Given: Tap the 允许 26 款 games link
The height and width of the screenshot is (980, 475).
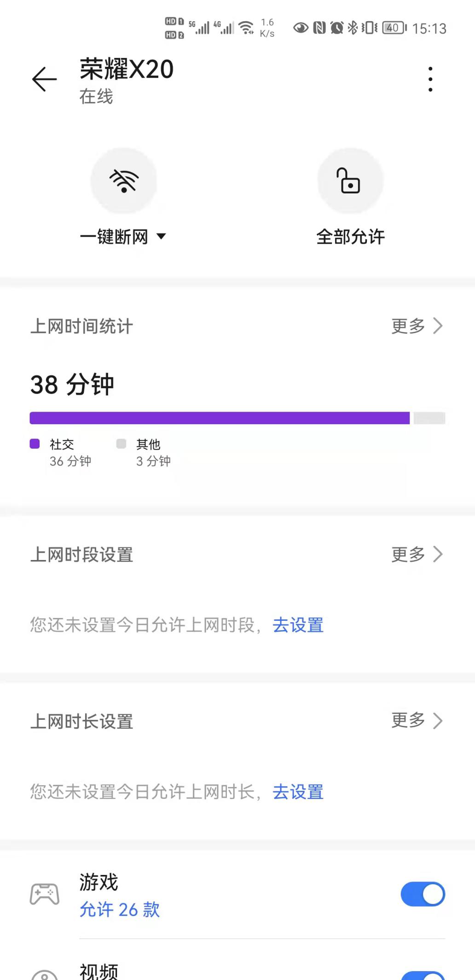Looking at the screenshot, I should tap(120, 910).
